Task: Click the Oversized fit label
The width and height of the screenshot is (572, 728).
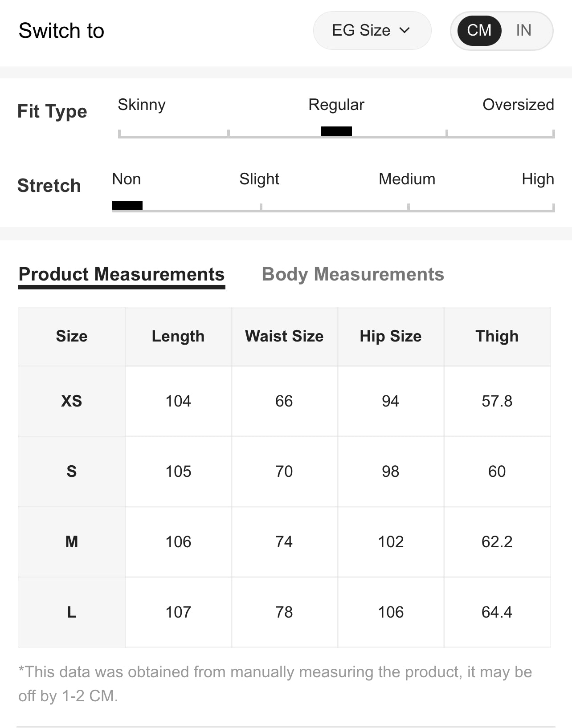Action: pyautogui.click(x=518, y=105)
